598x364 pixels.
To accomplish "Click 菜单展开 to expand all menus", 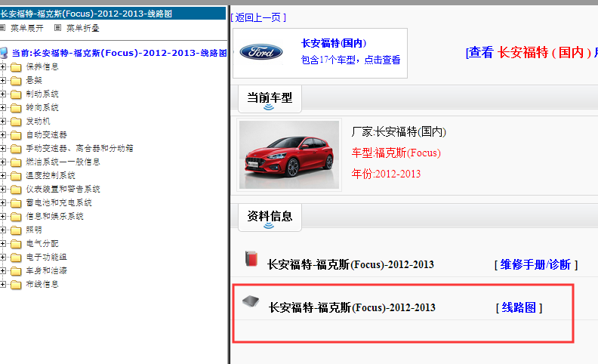I will coord(26,28).
